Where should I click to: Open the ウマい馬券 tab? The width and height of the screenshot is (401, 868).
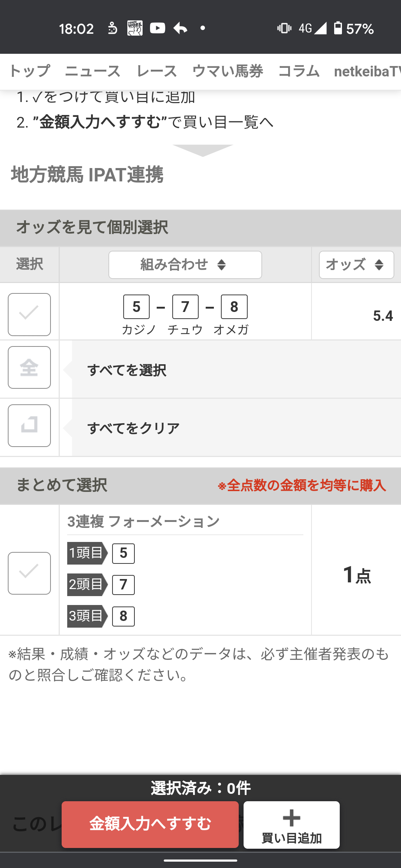pos(228,71)
